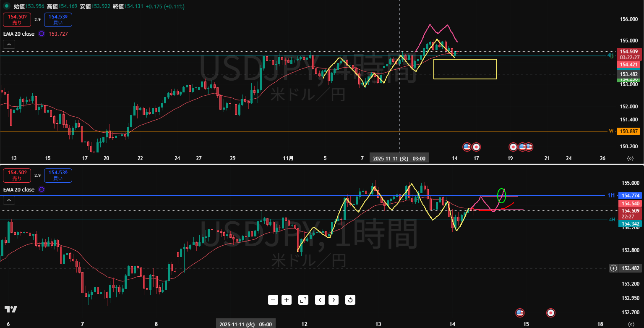This screenshot has width=644, height=328.
Task: Open the upper chart's settings gear icon
Action: 630,158
